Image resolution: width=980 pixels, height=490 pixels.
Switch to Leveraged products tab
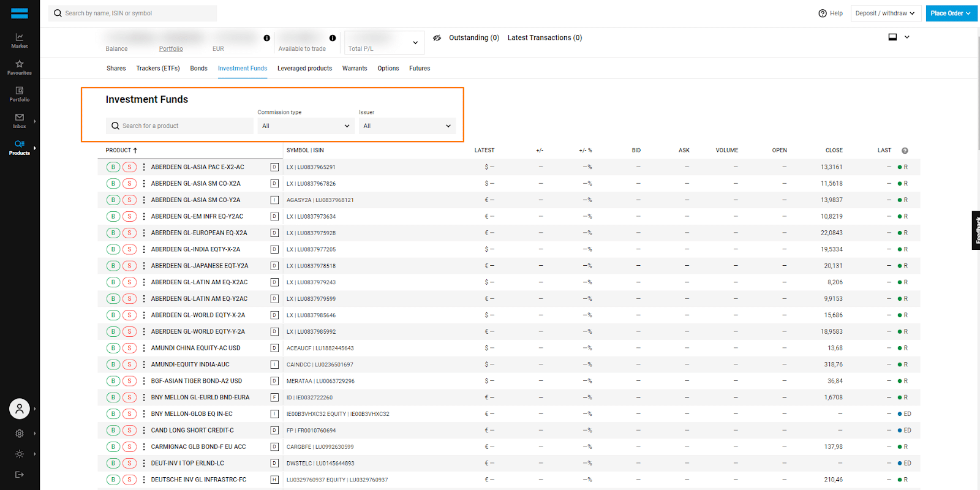tap(304, 69)
